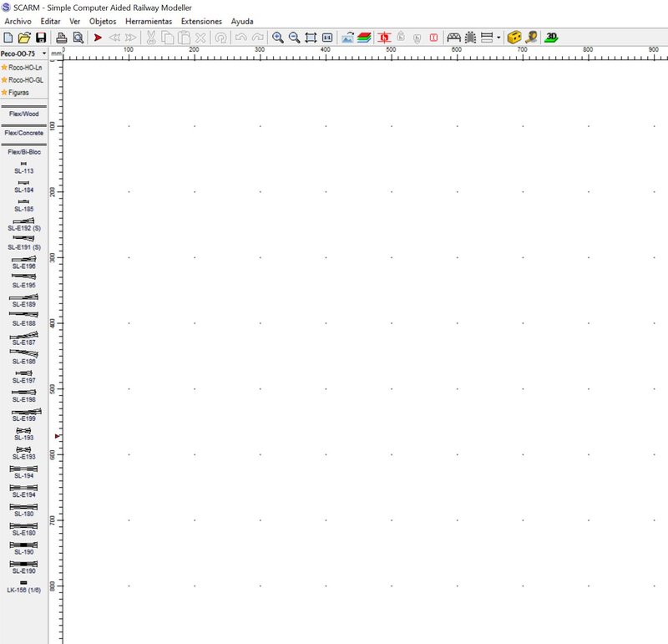Viewport: 668px width, 644px height.
Task: Open the layers stack icon
Action: click(x=364, y=38)
